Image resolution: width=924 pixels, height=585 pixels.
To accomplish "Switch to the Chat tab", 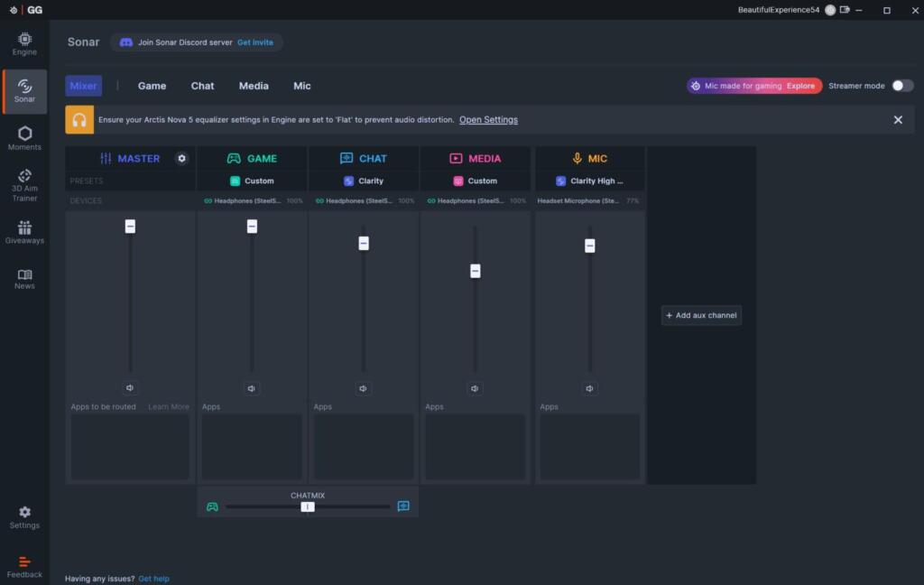I will tap(202, 86).
